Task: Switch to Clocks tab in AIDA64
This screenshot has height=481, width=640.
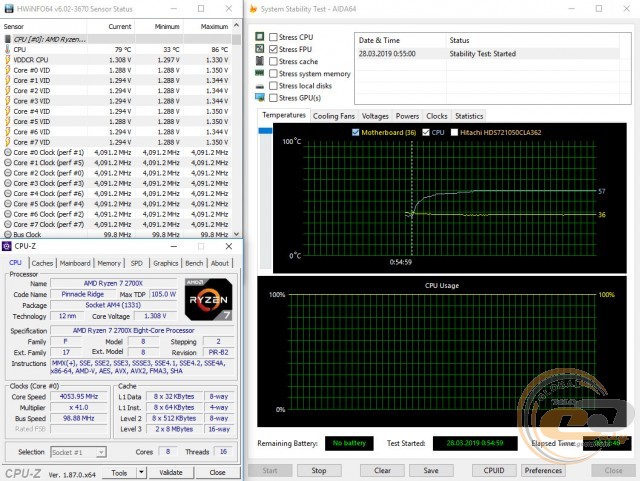Action: point(436,116)
